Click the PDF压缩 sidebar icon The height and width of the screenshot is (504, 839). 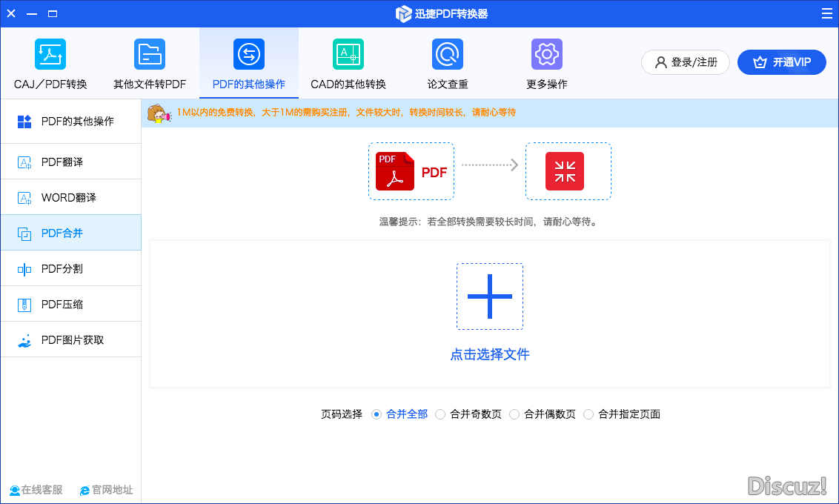24,305
